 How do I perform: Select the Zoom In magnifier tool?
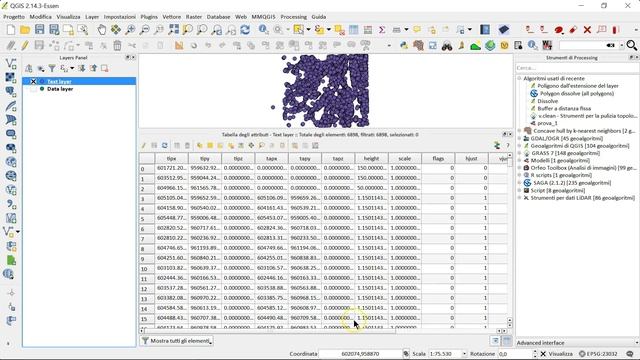(130, 29)
